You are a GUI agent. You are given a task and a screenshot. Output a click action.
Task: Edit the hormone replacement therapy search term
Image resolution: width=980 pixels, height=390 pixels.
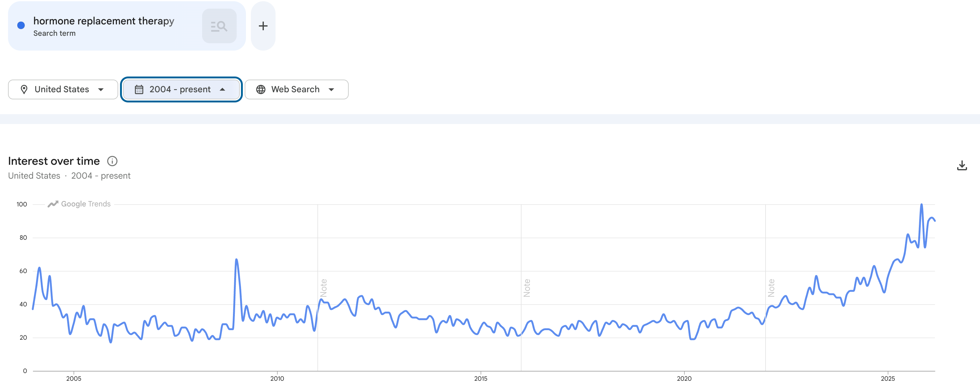tap(103, 21)
